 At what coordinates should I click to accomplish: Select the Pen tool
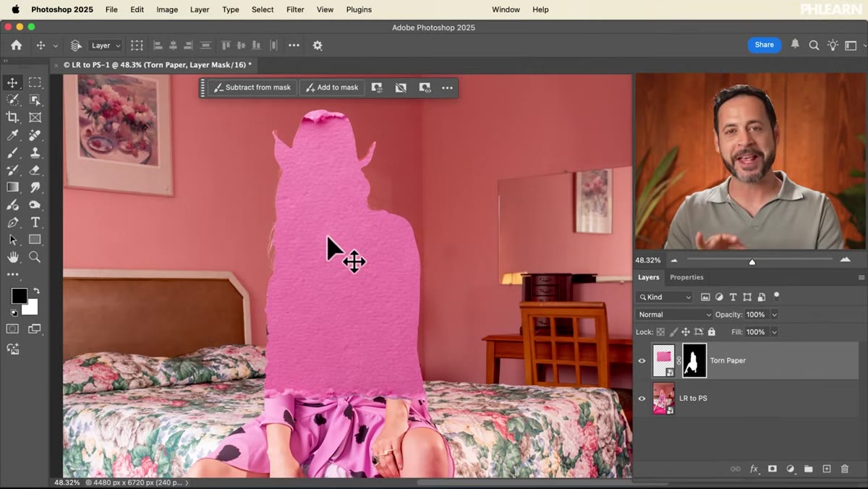coord(12,222)
